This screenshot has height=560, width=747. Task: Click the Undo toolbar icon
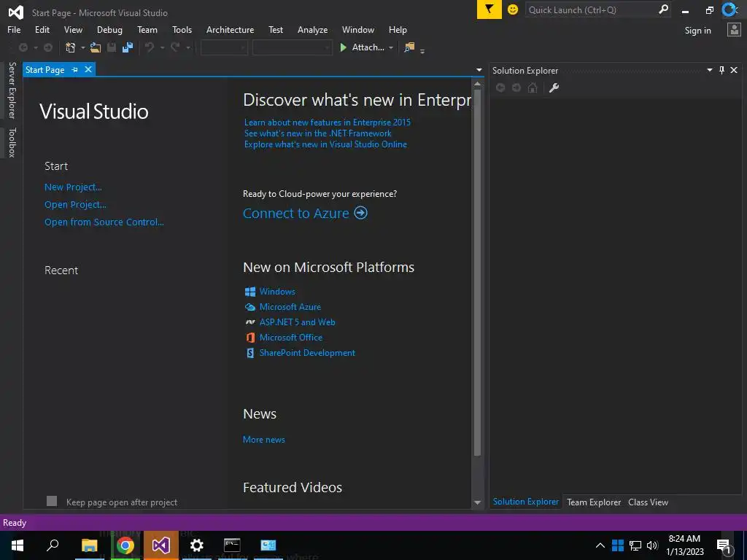coord(150,47)
